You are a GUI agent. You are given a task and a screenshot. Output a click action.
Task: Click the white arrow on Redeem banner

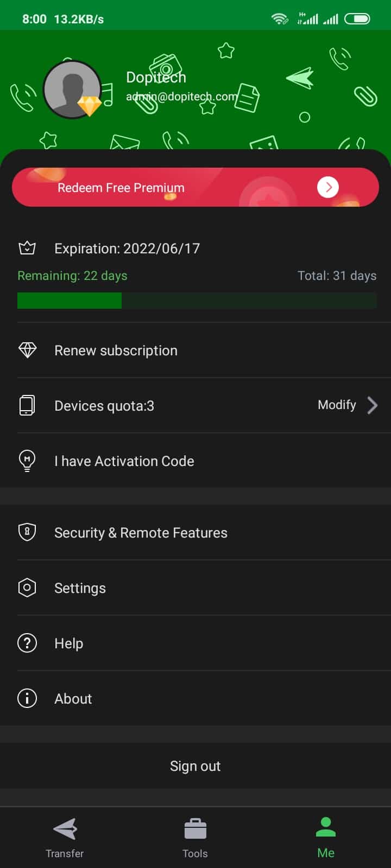(327, 187)
